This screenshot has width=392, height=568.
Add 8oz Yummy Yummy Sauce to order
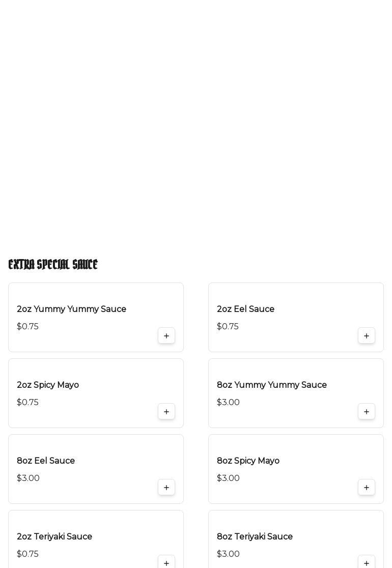tap(367, 412)
